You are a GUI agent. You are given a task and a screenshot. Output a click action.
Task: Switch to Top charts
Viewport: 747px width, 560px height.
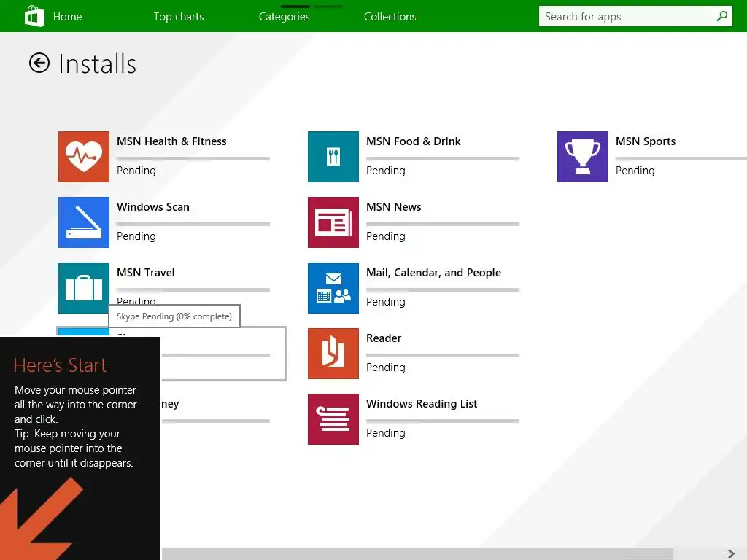179,17
